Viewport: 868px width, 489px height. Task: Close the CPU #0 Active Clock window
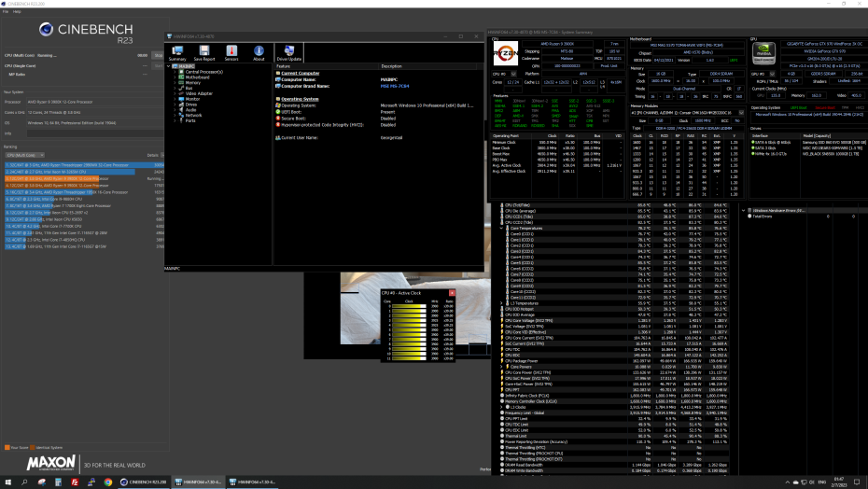click(452, 293)
